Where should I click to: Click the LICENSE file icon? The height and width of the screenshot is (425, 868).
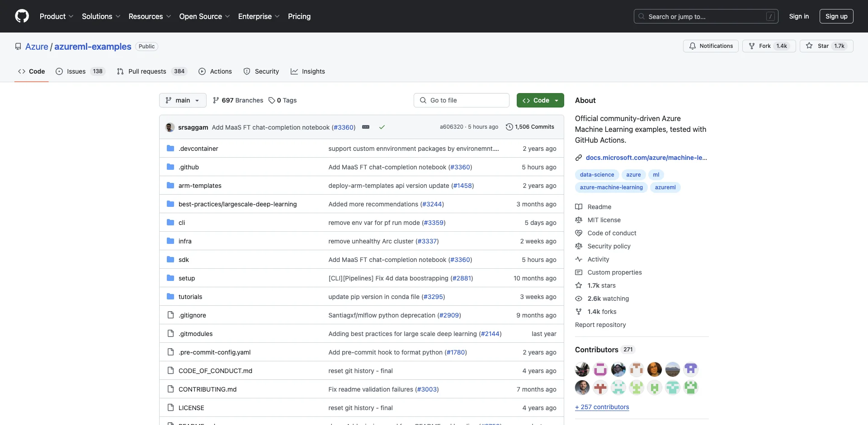click(170, 408)
